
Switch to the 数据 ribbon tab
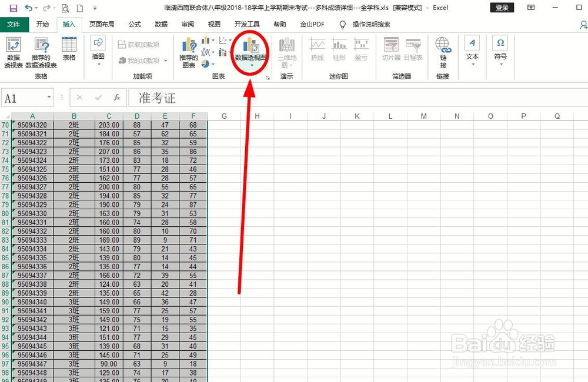pyautogui.click(x=161, y=24)
